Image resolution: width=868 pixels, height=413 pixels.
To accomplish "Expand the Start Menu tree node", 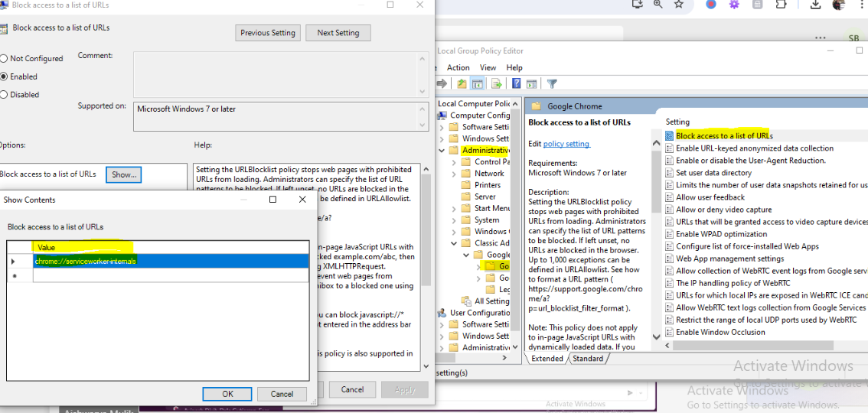I will click(454, 209).
